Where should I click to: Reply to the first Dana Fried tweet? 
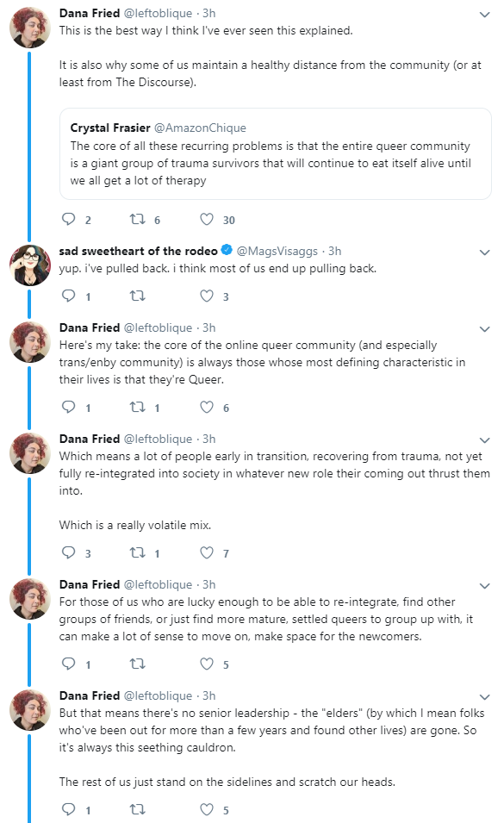tap(69, 219)
